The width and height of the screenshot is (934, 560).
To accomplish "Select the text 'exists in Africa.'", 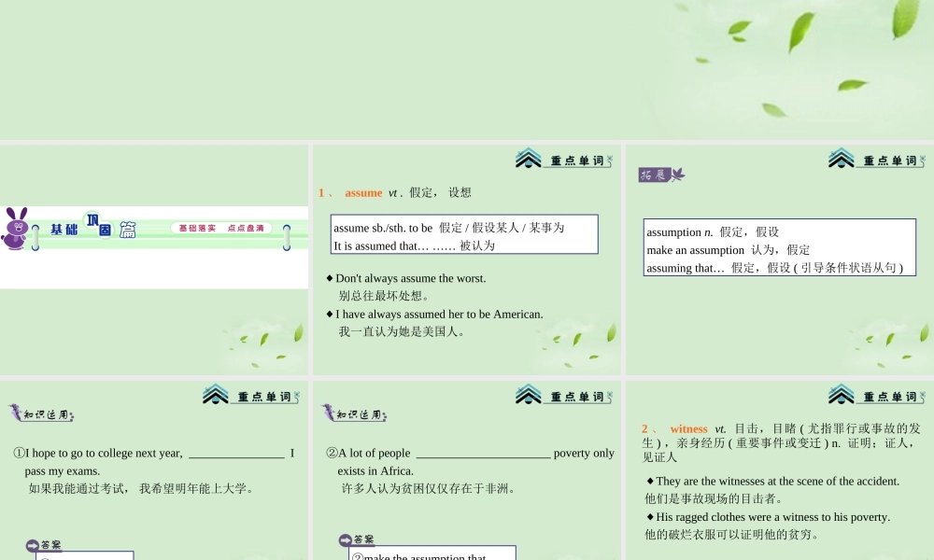I will [375, 470].
